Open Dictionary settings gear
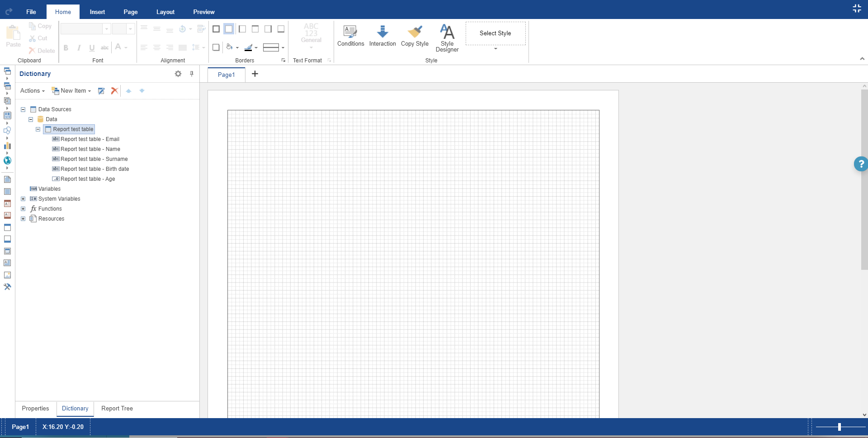The image size is (868, 438). 178,74
